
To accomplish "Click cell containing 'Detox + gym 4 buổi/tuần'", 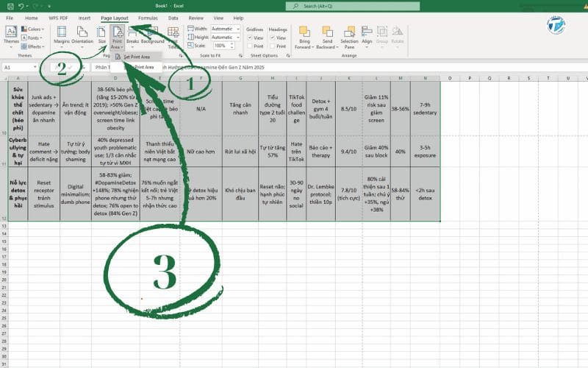I will point(320,108).
